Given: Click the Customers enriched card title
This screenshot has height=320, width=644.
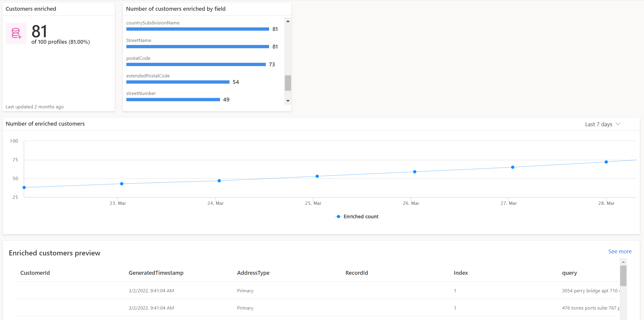Looking at the screenshot, I should pyautogui.click(x=31, y=9).
